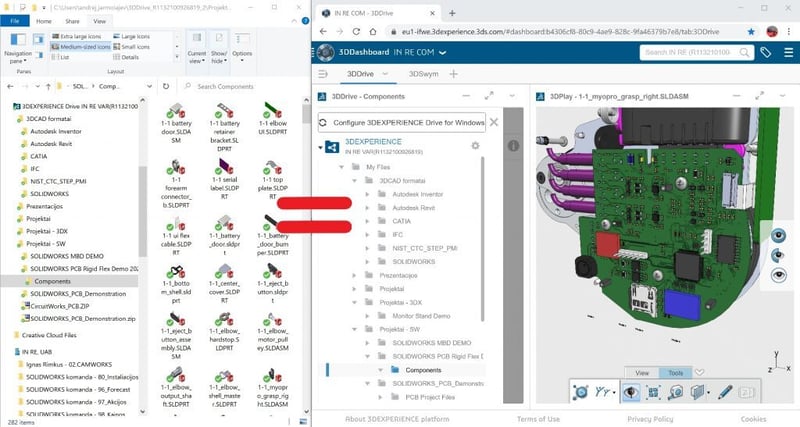
Task: Open the 3DDrive - Components widget chevron menu
Action: point(512,95)
